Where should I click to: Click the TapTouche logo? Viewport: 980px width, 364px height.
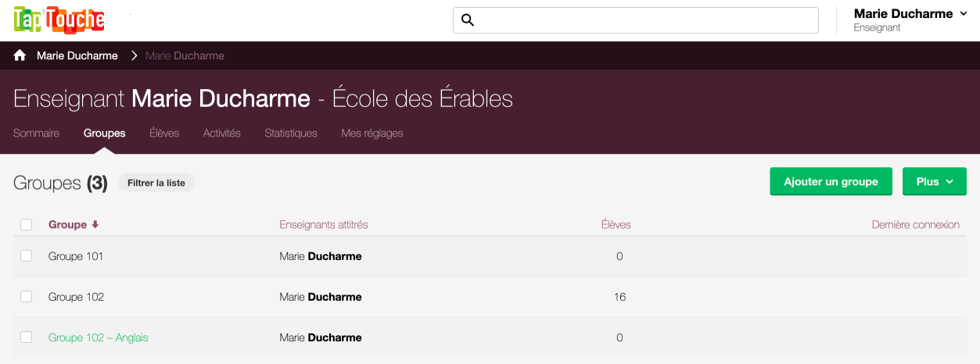pos(59,20)
